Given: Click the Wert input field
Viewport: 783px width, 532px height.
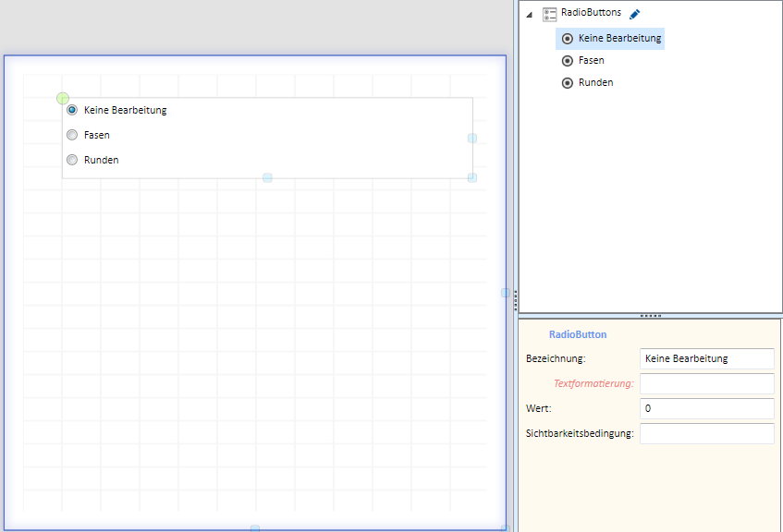Looking at the screenshot, I should 706,409.
